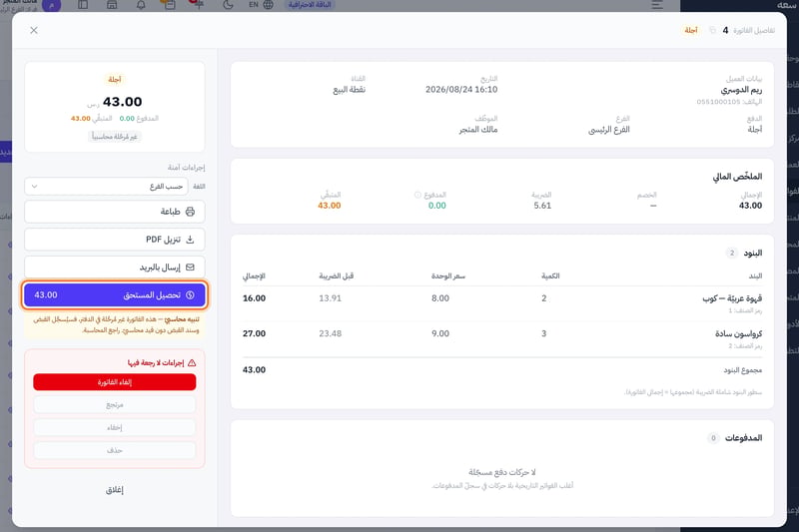Click the info icon beside المدفوع
799x532 pixels.
coord(417,195)
